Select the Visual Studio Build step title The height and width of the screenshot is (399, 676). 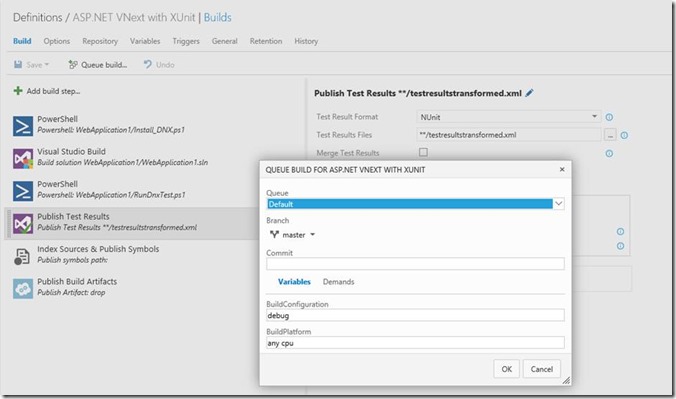(x=71, y=151)
